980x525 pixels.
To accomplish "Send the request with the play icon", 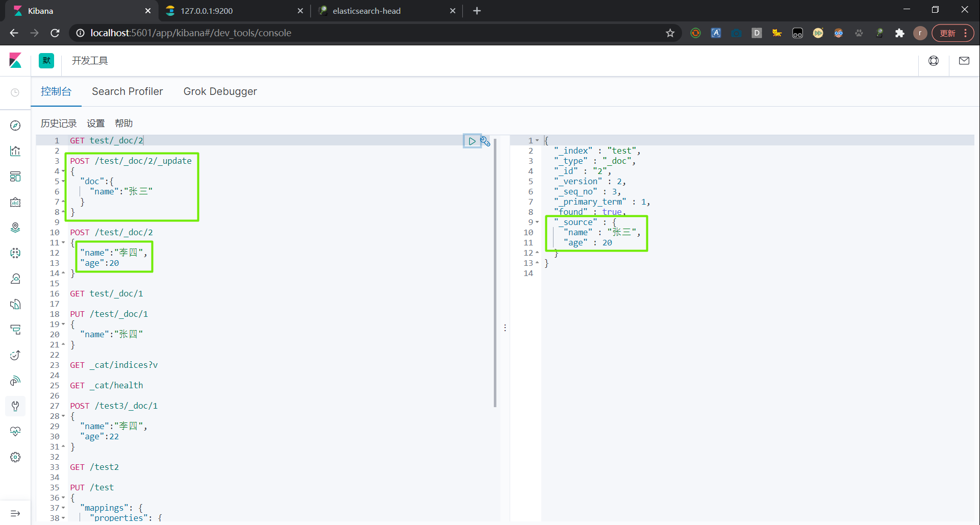I will tap(472, 141).
